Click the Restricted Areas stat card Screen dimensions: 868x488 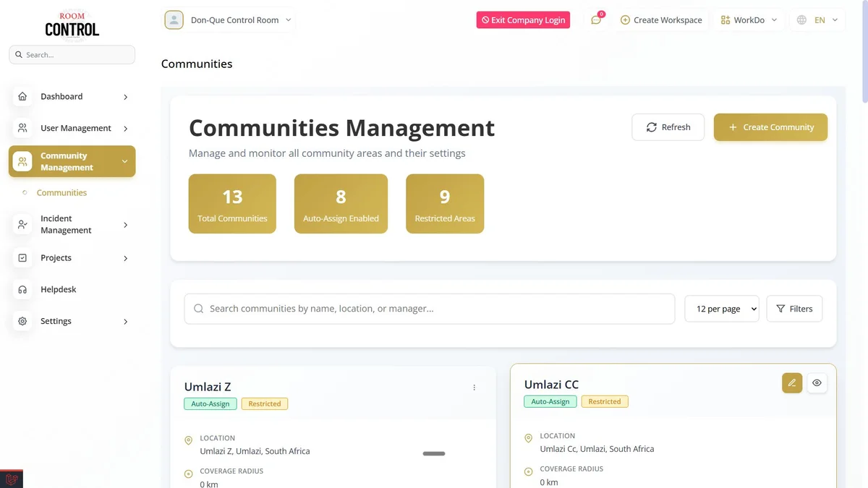point(445,204)
